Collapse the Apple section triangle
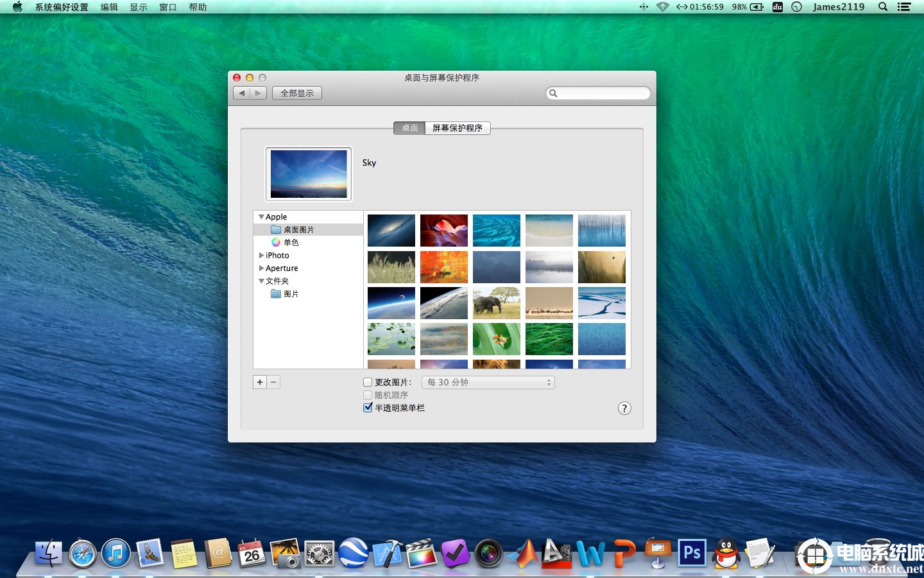 pos(261,217)
